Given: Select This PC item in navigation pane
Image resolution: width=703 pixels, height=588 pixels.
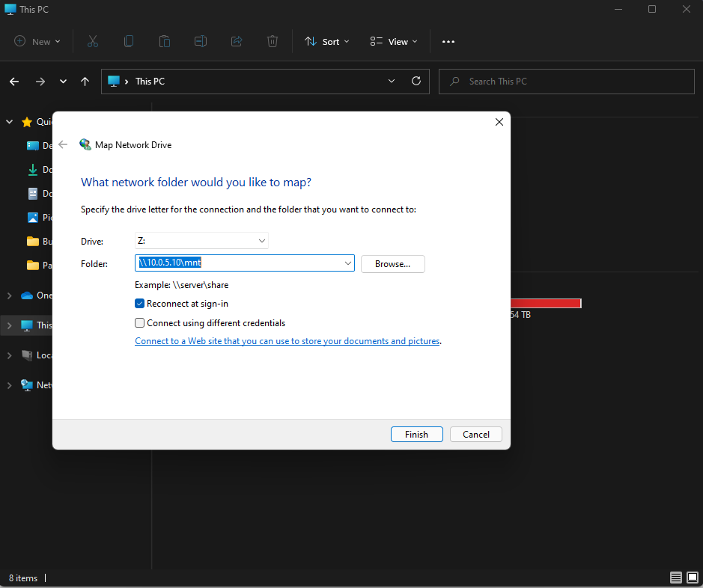Looking at the screenshot, I should click(x=27, y=325).
